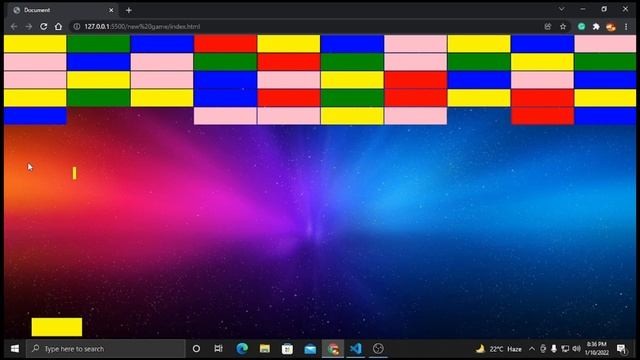Focus the 'Type here to search' box

pyautogui.click(x=106, y=349)
